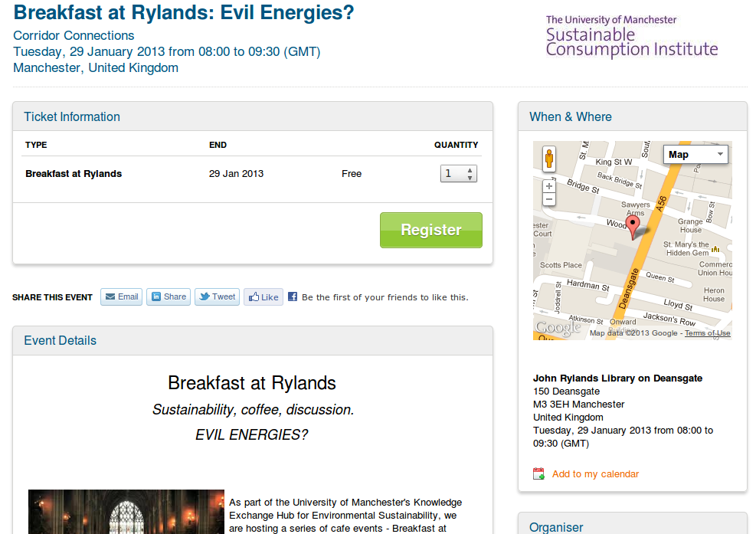Zoom in on the map

tap(548, 186)
